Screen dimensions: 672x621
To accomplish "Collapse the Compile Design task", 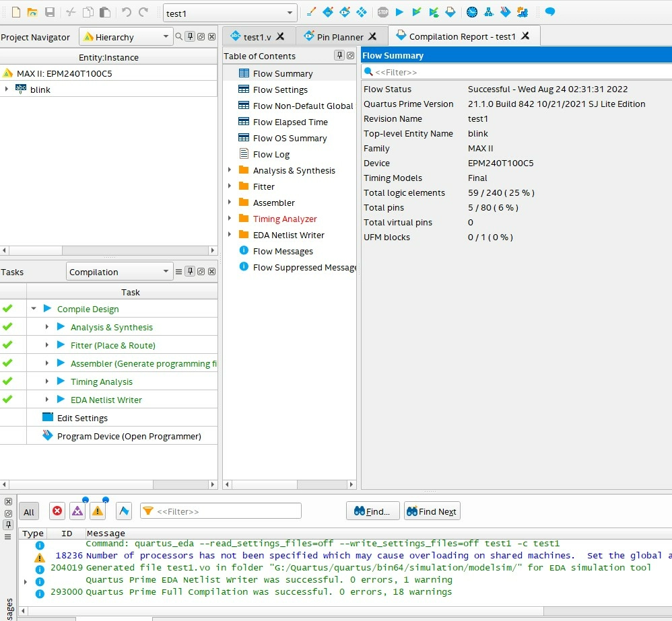I will pos(34,308).
